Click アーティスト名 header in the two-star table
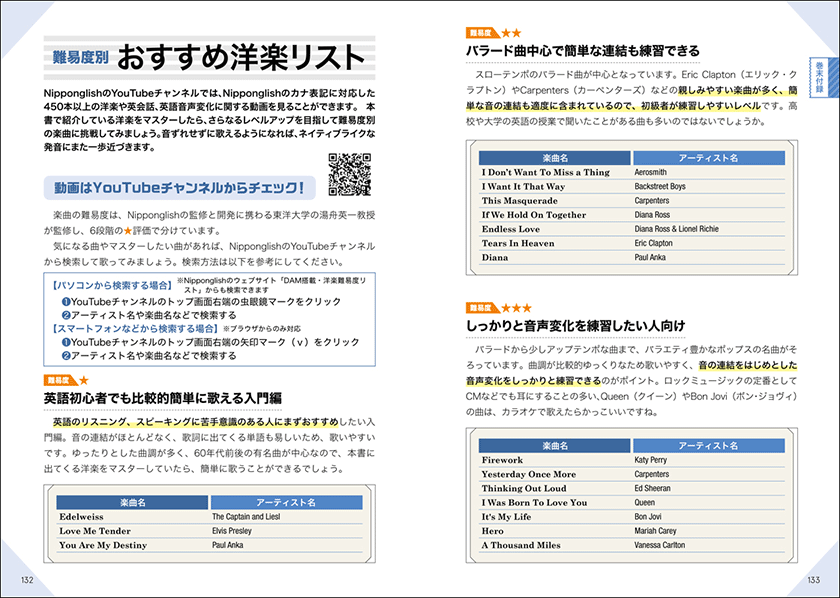The width and height of the screenshot is (840, 598). tap(709, 158)
